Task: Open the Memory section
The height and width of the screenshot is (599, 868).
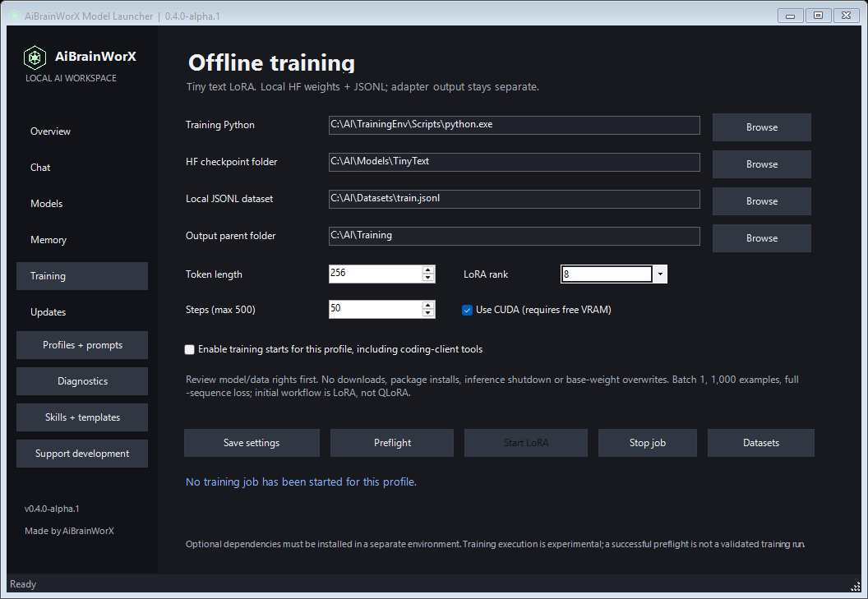Action: [x=48, y=240]
